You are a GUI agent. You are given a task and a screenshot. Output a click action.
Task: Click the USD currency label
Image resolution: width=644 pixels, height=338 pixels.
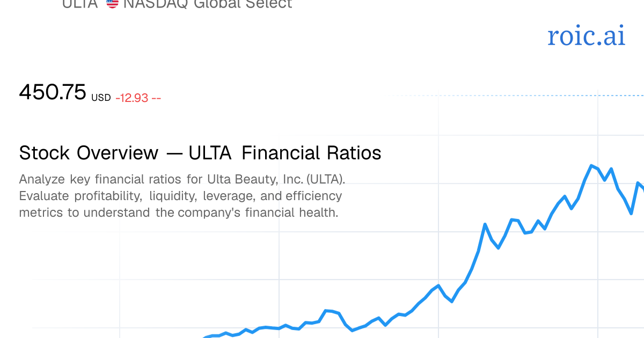pos(101,98)
